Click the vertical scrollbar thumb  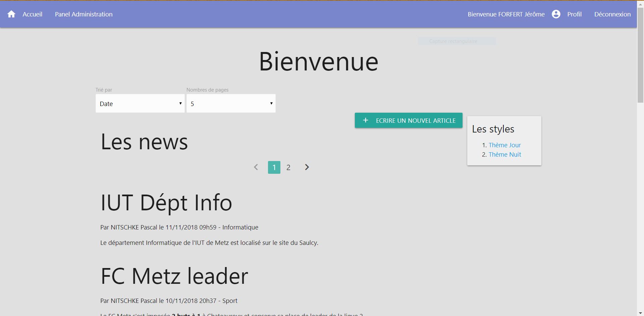[x=640, y=55]
